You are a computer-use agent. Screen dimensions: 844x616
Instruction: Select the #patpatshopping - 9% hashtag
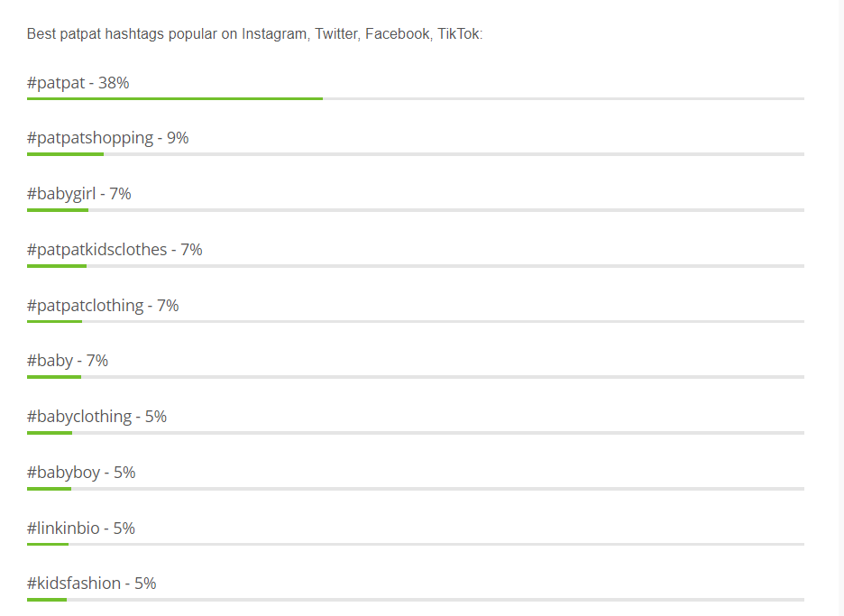point(107,138)
